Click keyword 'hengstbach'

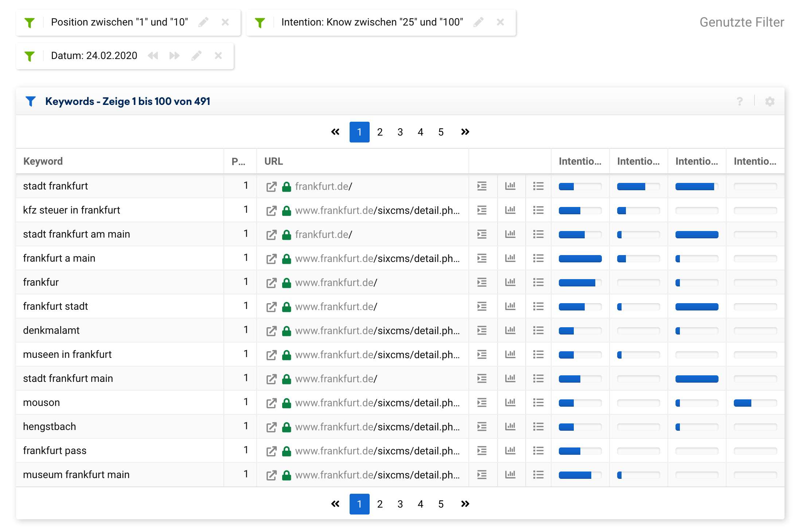pos(49,426)
